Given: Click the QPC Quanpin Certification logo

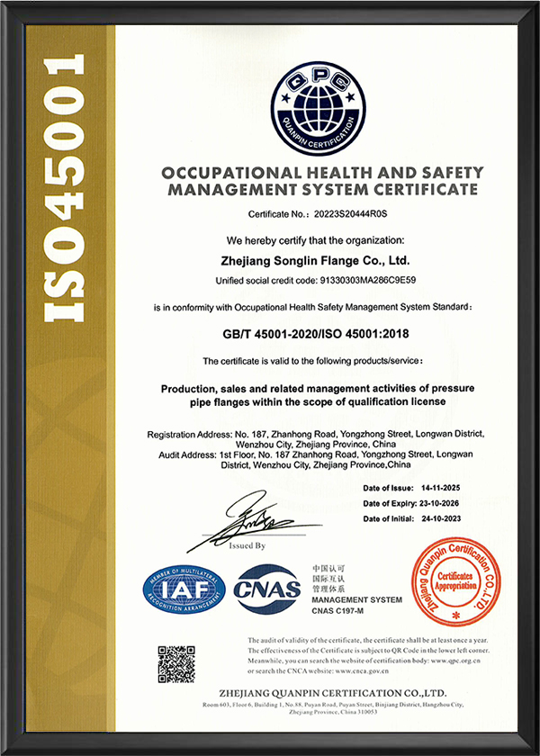Looking at the screenshot, I should point(320,101).
